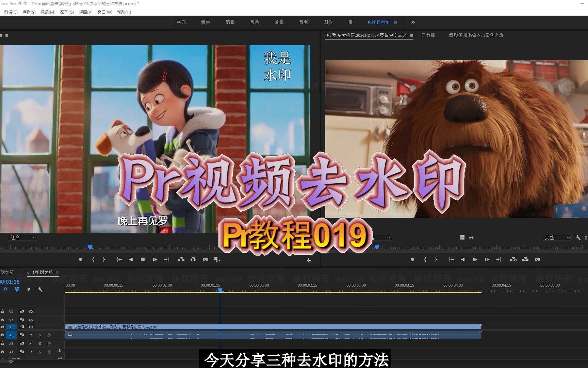Image resolution: width=588 pixels, height=368 pixels.
Task: Open the 标记(M) menu
Action: 48,12
